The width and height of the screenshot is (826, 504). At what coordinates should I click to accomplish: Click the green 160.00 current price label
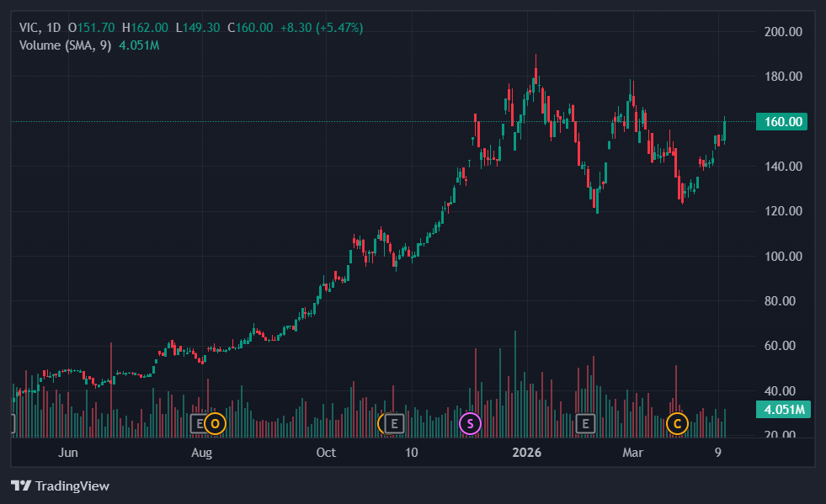[x=781, y=122]
